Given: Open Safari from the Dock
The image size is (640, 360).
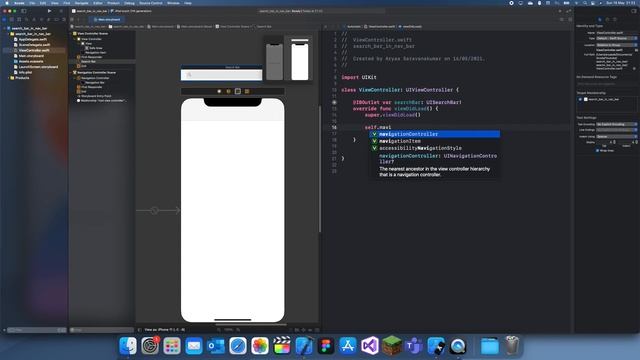Looking at the screenshot, I should point(238,346).
